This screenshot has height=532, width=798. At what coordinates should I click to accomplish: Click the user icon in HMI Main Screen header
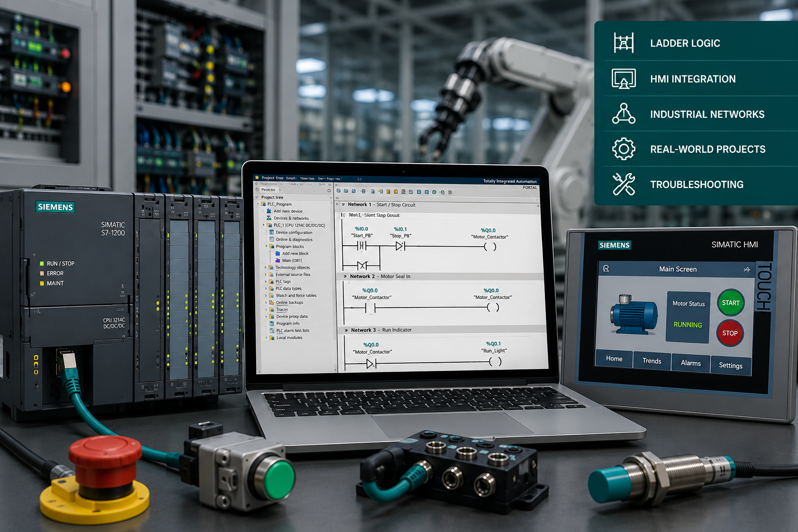[x=606, y=269]
